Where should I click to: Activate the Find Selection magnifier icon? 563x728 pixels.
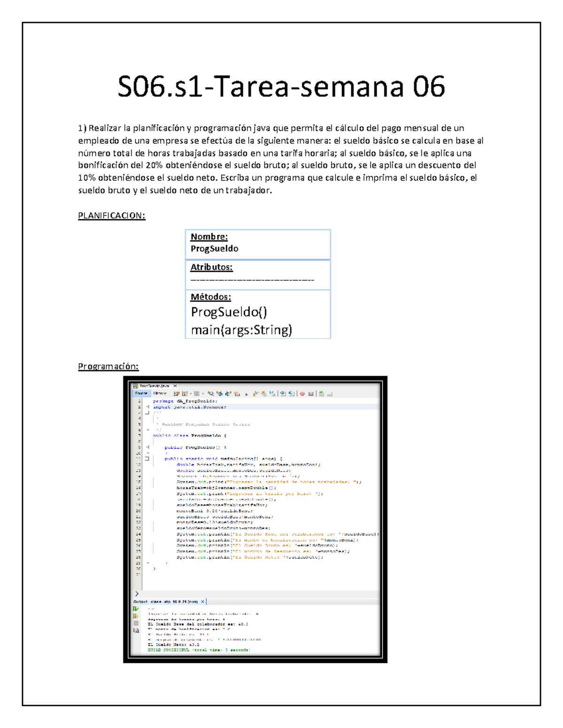pyautogui.click(x=211, y=394)
